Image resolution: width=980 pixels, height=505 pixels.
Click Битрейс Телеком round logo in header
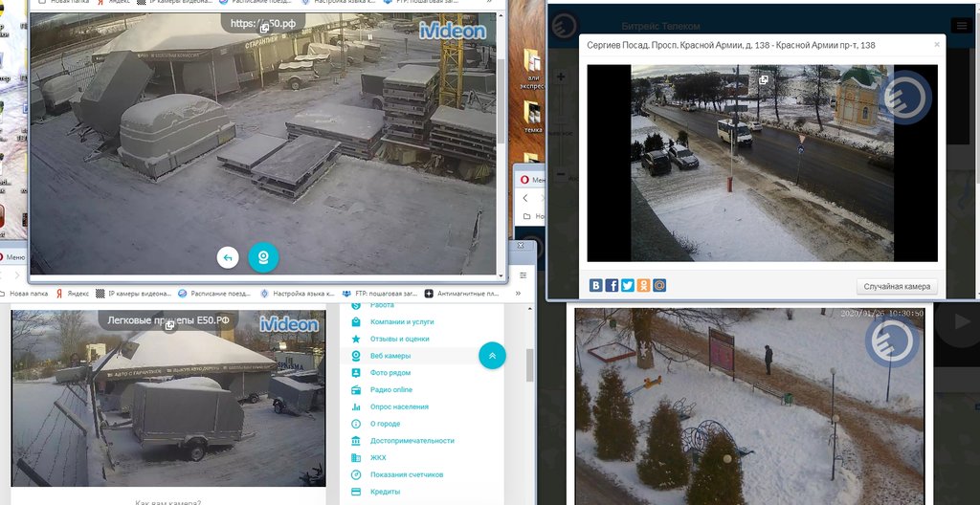tap(564, 26)
